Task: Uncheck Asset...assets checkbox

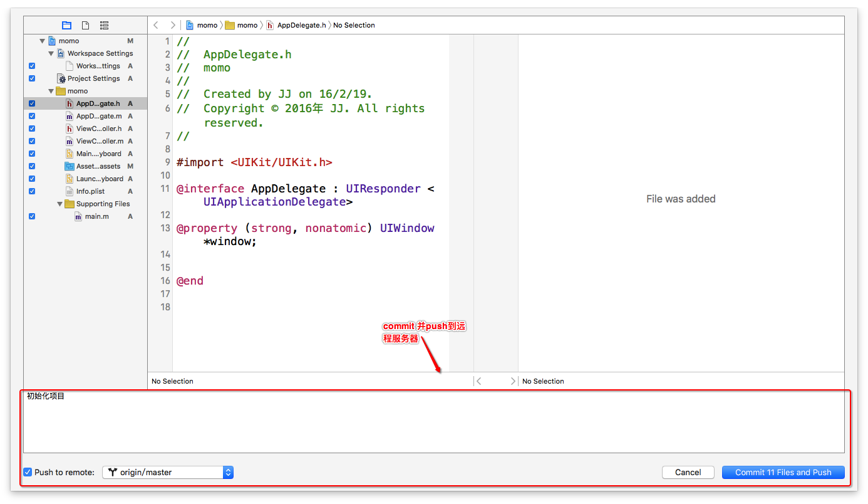Action: (32, 166)
